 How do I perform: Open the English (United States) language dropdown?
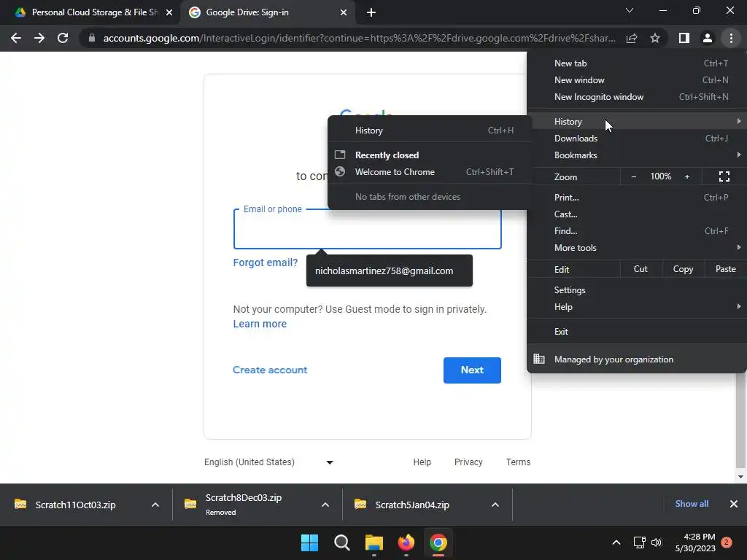tap(268, 462)
